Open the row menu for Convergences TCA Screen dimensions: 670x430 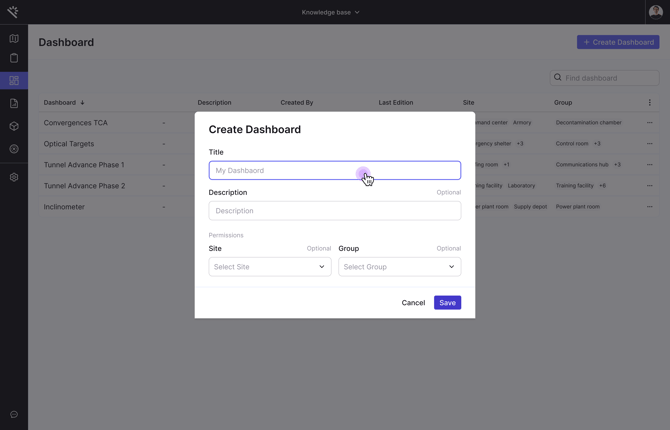649,123
